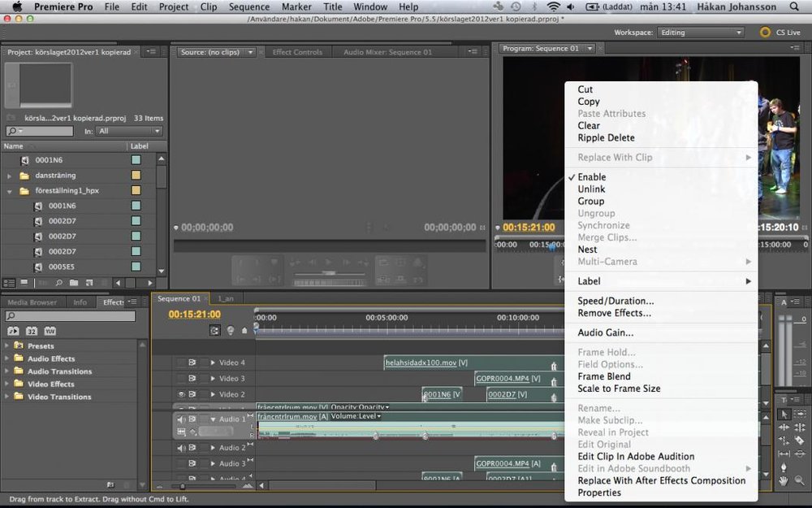Select the Selection arrow tool

[784, 415]
